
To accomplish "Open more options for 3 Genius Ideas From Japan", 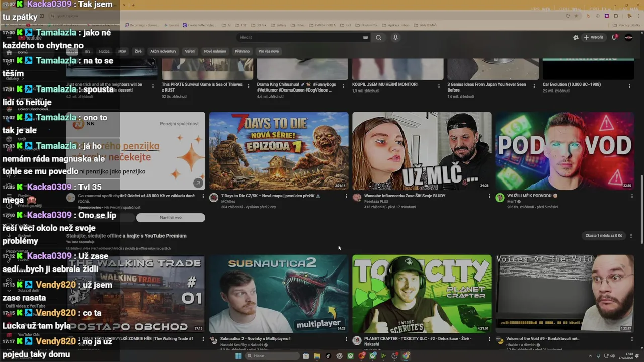I will pos(534,86).
